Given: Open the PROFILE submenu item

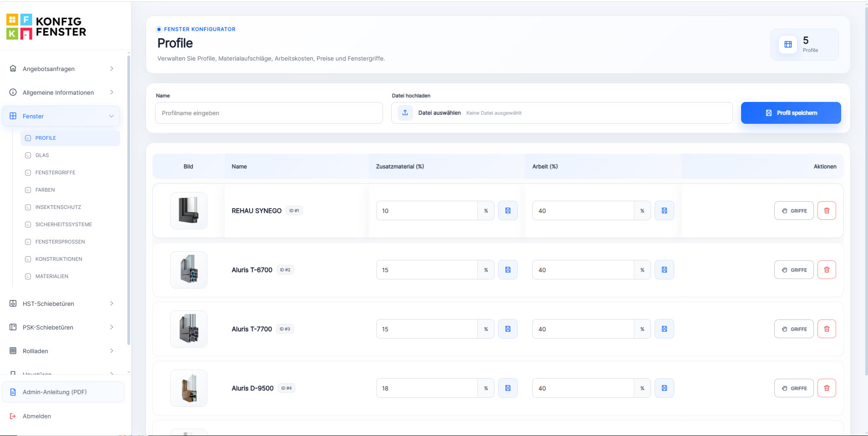Looking at the screenshot, I should pos(70,138).
